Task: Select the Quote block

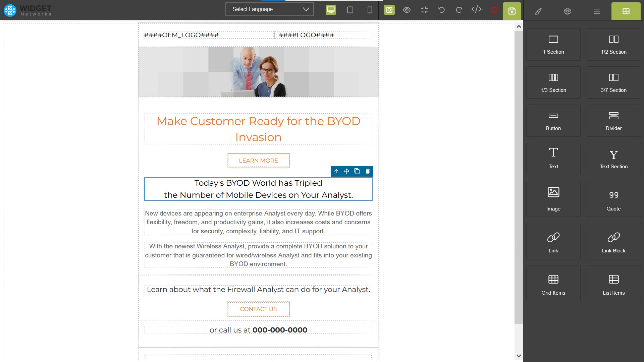Action: tap(613, 199)
